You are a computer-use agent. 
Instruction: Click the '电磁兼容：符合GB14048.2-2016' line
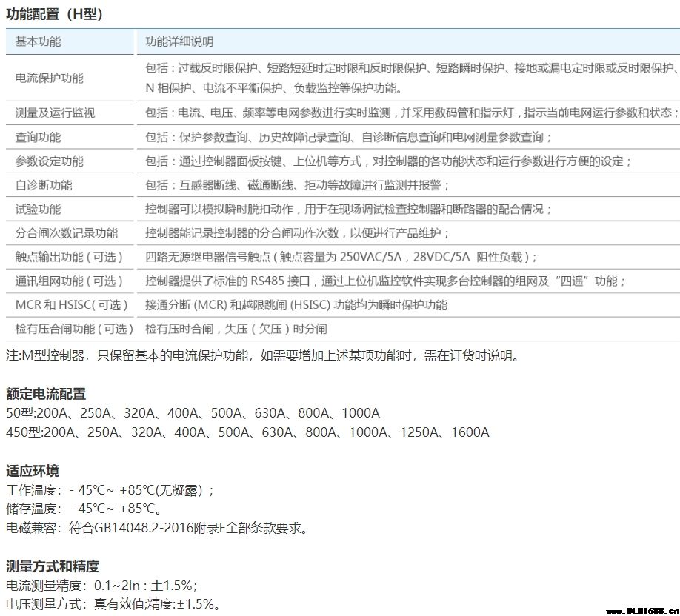tap(157, 528)
